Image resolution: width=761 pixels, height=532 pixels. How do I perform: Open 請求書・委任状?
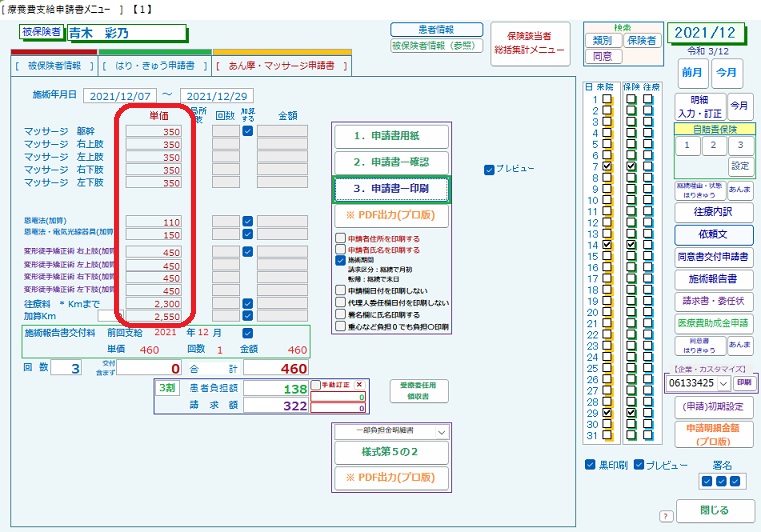click(x=713, y=301)
